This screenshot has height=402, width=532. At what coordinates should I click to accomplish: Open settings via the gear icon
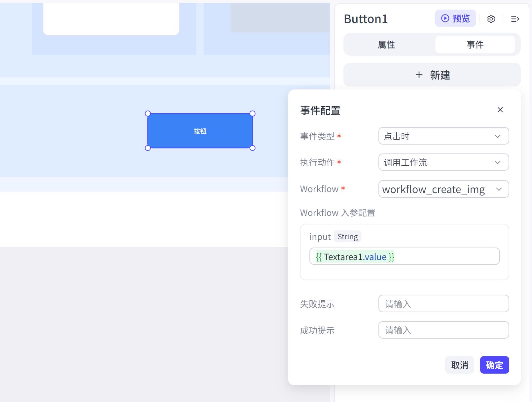tap(491, 19)
